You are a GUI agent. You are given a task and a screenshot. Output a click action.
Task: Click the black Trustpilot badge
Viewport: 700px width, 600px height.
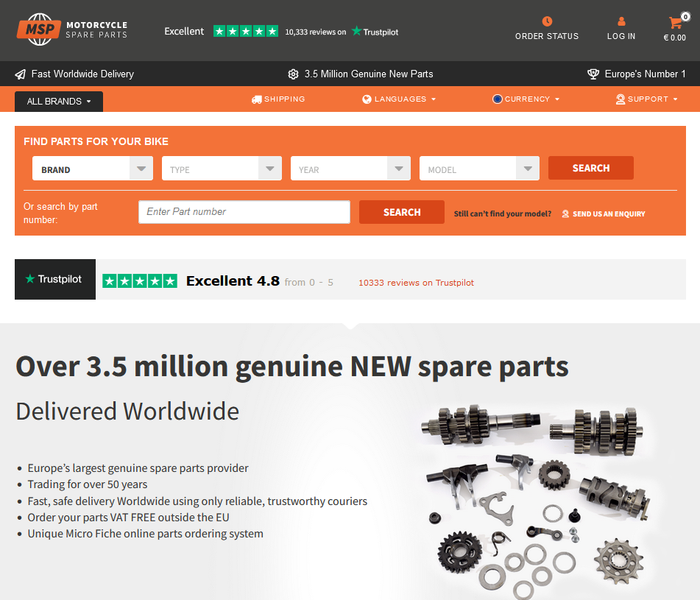(x=55, y=280)
